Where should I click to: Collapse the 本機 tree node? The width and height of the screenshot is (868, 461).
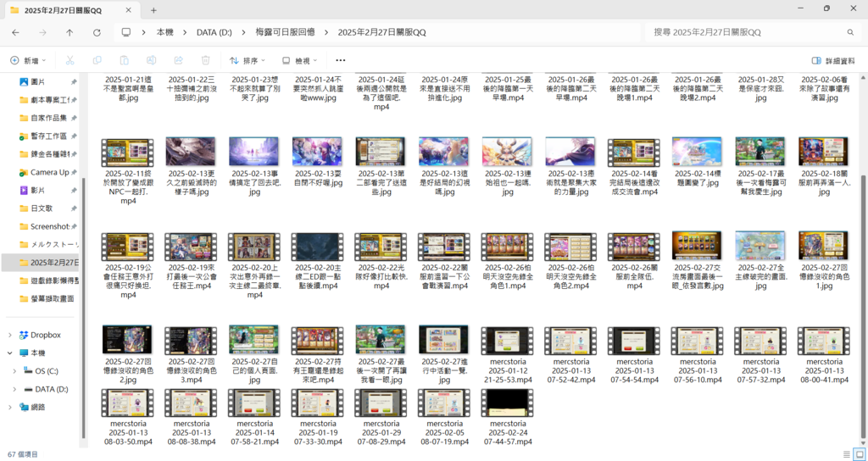tap(10, 353)
